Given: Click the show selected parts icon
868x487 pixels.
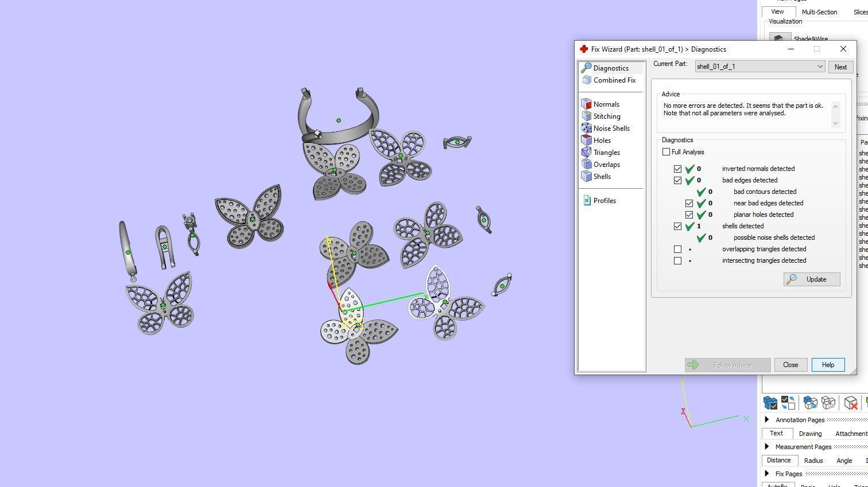Looking at the screenshot, I should coord(811,403).
